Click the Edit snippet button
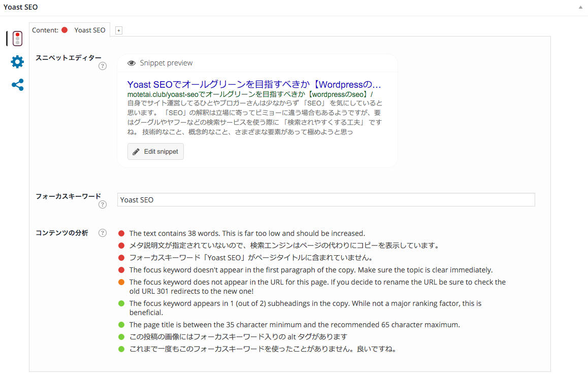This screenshot has width=588, height=379. pyautogui.click(x=155, y=152)
